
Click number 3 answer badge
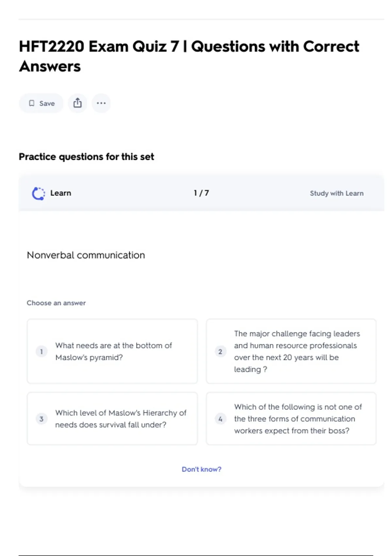(x=41, y=419)
